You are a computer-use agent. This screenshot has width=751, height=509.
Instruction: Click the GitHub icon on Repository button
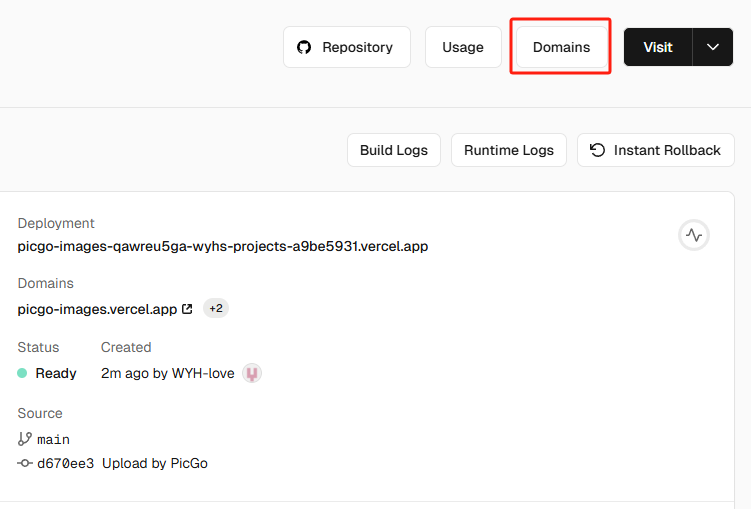point(304,47)
